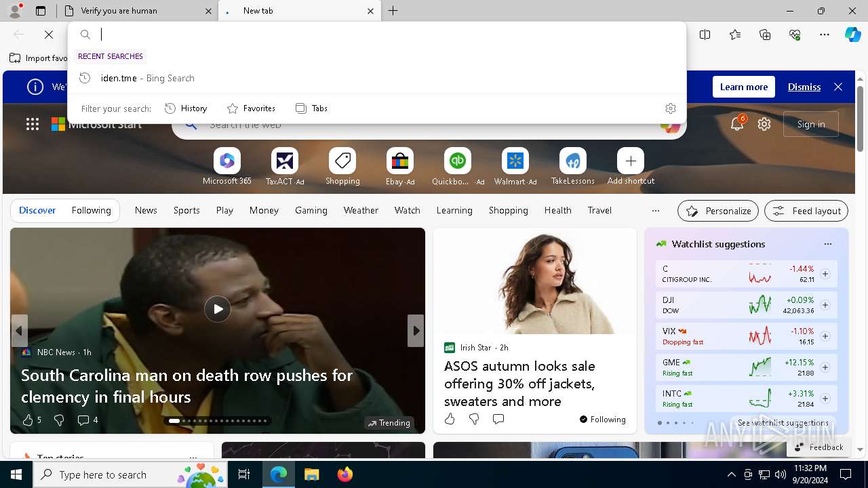Screen dimensions: 868x488
Task: Toggle Following for Irish Star
Action: pyautogui.click(x=603, y=420)
